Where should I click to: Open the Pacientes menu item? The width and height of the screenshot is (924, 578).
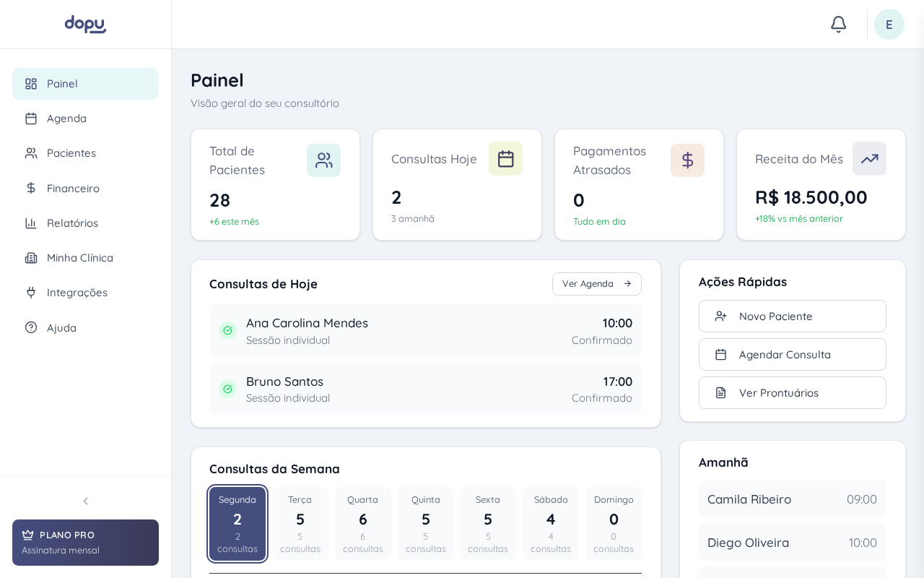85,153
